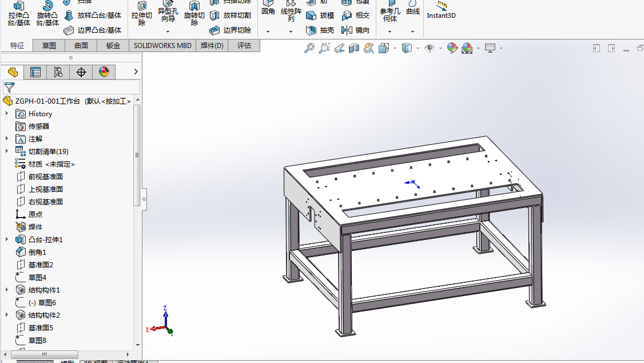Select the 原点 (Origin) tree item

point(29,214)
